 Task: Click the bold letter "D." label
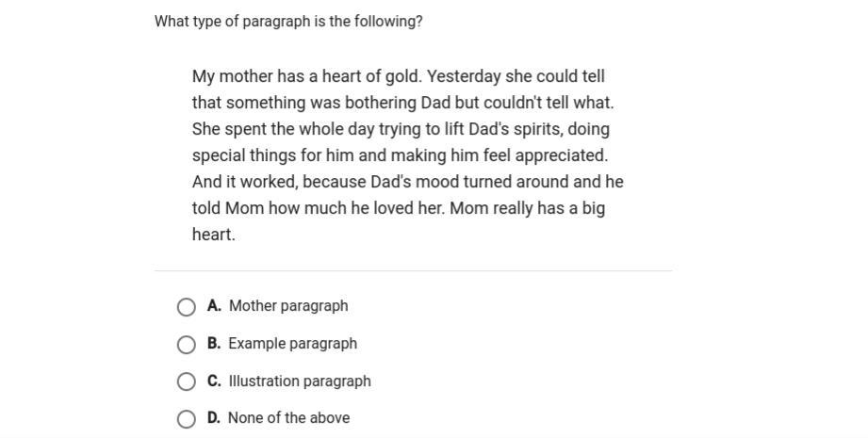pos(214,417)
